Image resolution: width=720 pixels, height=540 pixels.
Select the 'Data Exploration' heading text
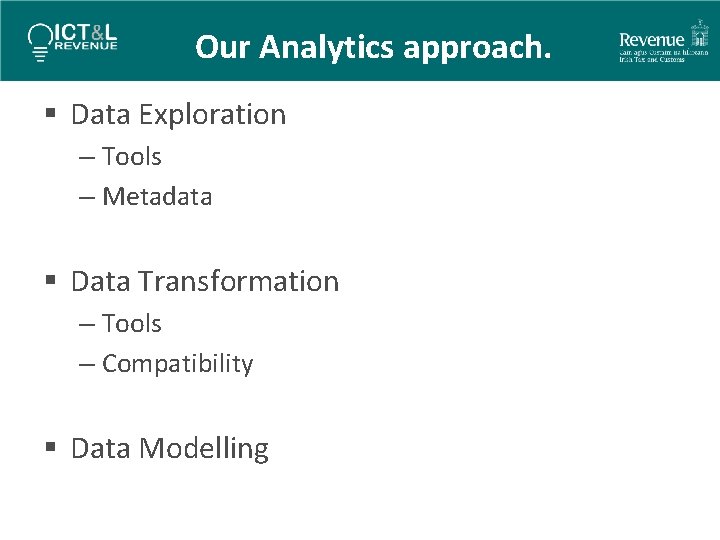pyautogui.click(x=178, y=115)
